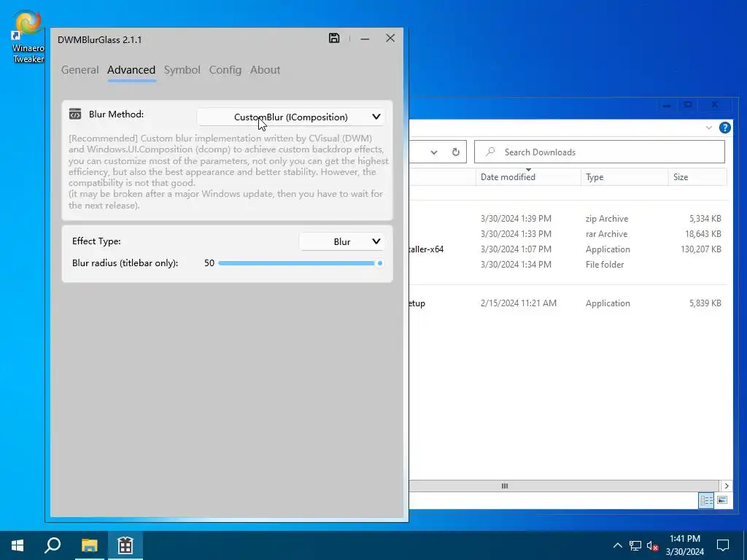Click the muted volume tray icon
Viewport: 747px width, 560px height.
click(x=652, y=545)
